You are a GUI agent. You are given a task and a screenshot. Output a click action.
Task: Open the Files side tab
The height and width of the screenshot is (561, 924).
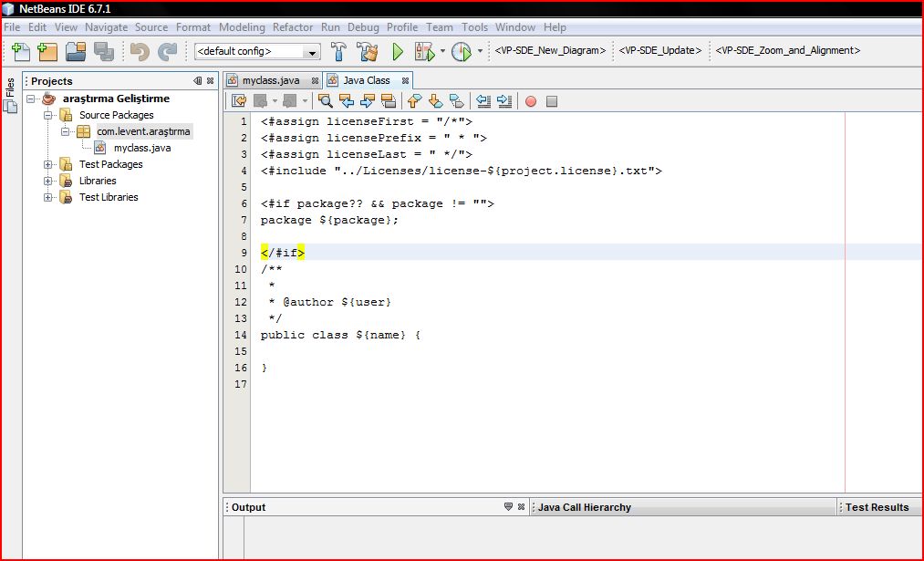coord(10,88)
